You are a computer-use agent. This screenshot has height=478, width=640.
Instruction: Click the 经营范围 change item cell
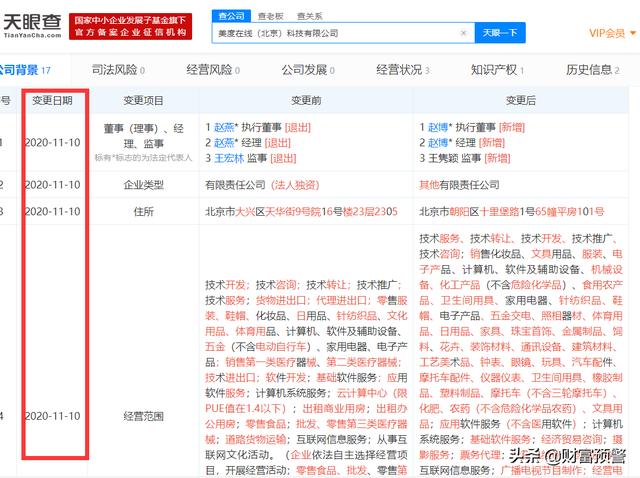pos(143,416)
